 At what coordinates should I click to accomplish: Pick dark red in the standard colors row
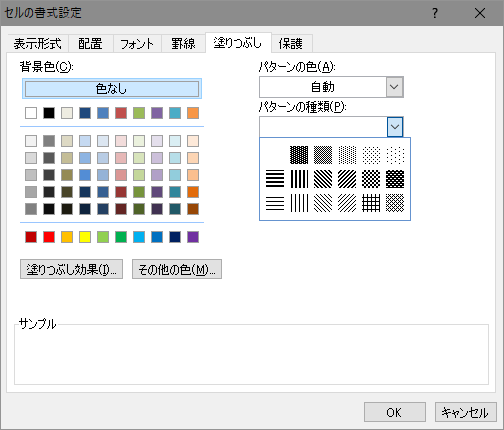pos(31,237)
